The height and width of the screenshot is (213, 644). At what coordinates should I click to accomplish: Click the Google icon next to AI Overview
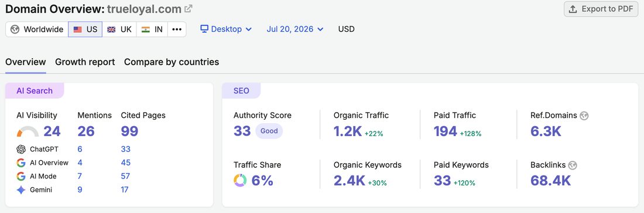[21, 163]
